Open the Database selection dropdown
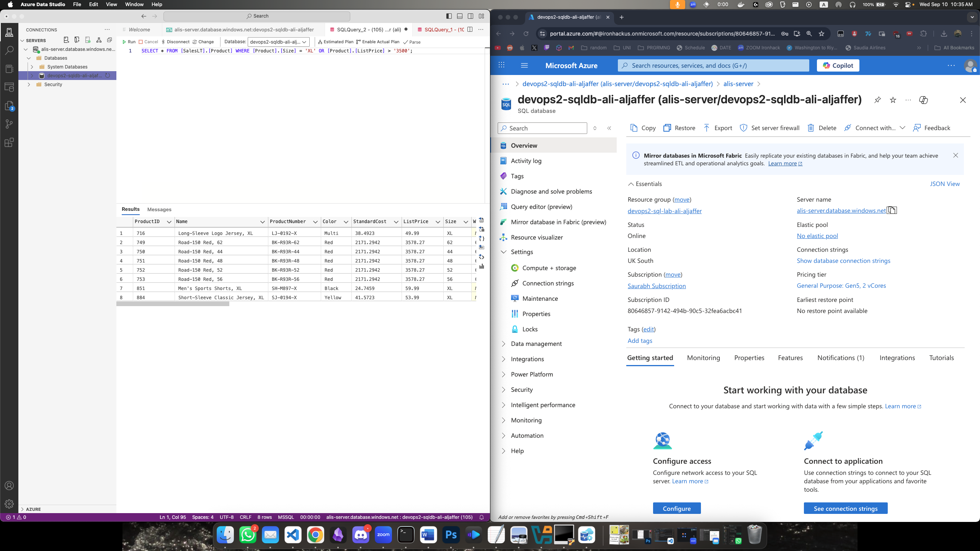Screen dimensions: 980x551 coord(278,42)
